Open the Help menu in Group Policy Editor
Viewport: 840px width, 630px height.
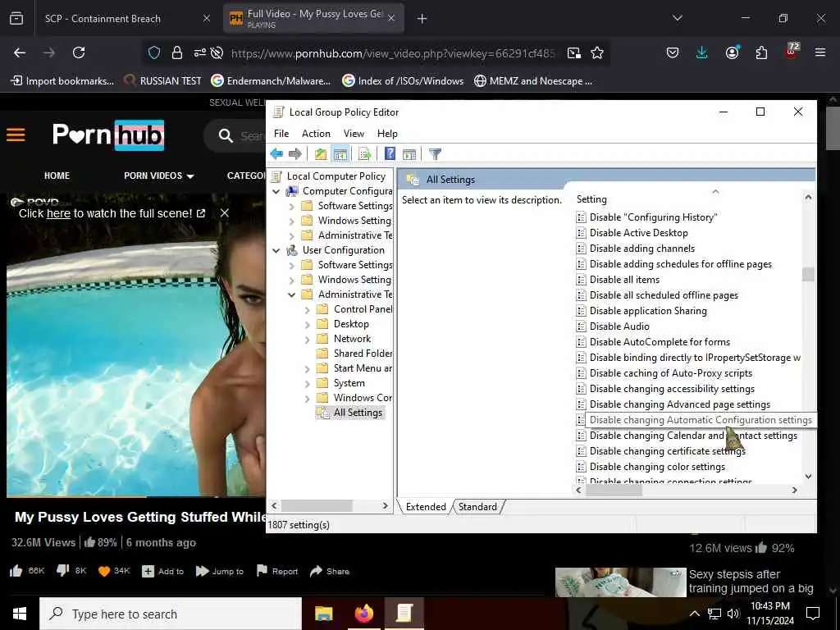coord(387,134)
